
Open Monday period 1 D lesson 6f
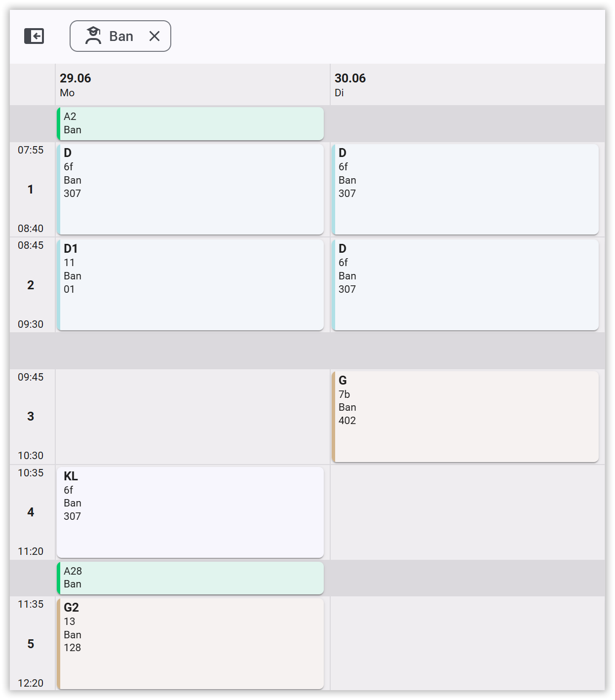point(191,190)
